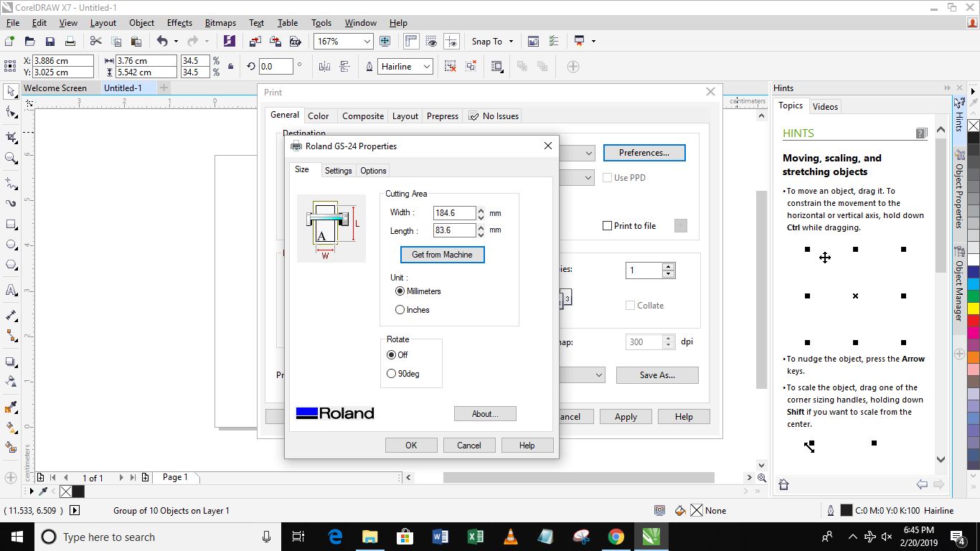Click the Mirror vertically icon
The height and width of the screenshot is (551, 980).
345,67
